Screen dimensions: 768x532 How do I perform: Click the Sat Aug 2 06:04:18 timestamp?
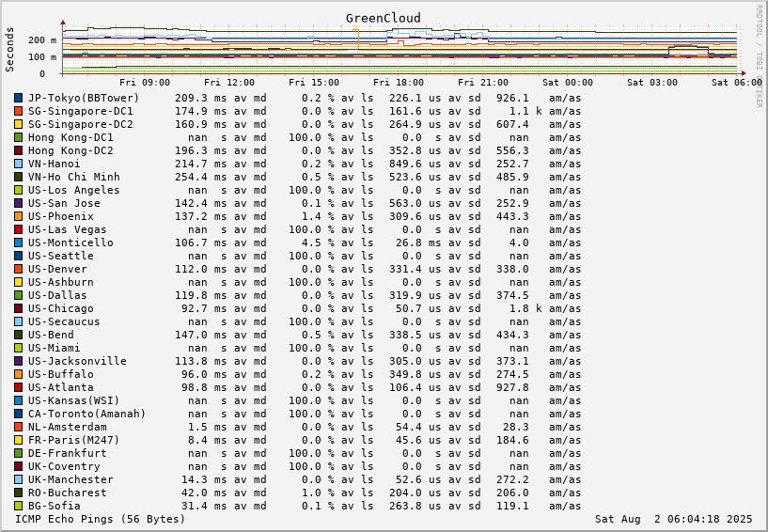tap(673, 519)
